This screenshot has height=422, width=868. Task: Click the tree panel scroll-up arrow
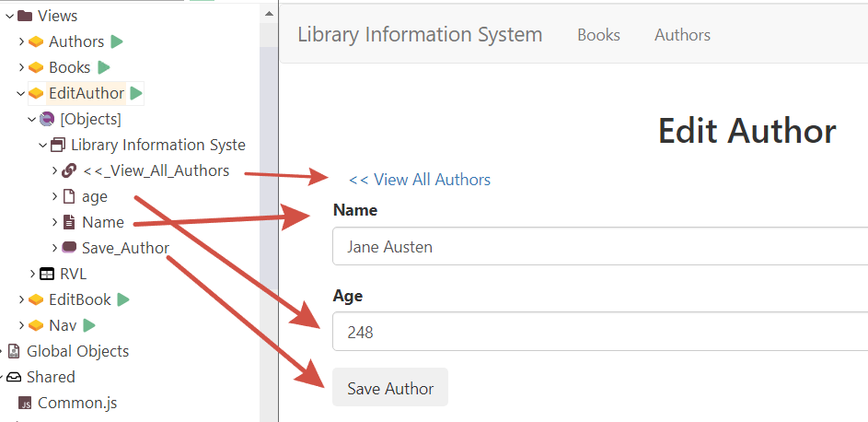point(269,14)
